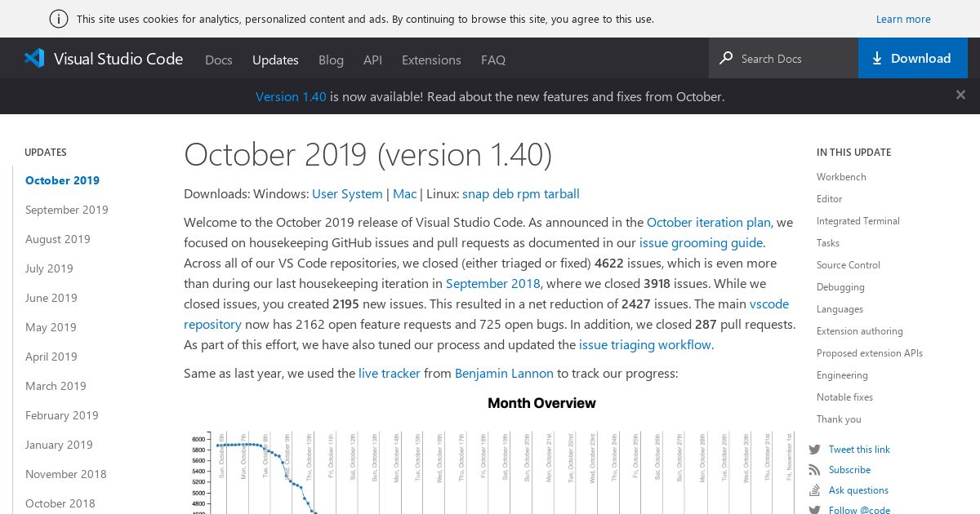This screenshot has width=980, height=514.
Task: Open the API navigation item
Action: tap(372, 60)
